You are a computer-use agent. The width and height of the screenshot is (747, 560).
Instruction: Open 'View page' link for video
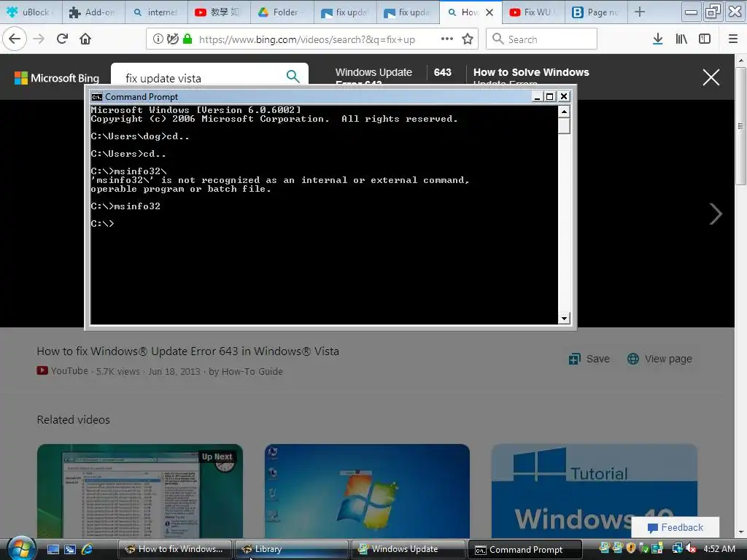[659, 359]
